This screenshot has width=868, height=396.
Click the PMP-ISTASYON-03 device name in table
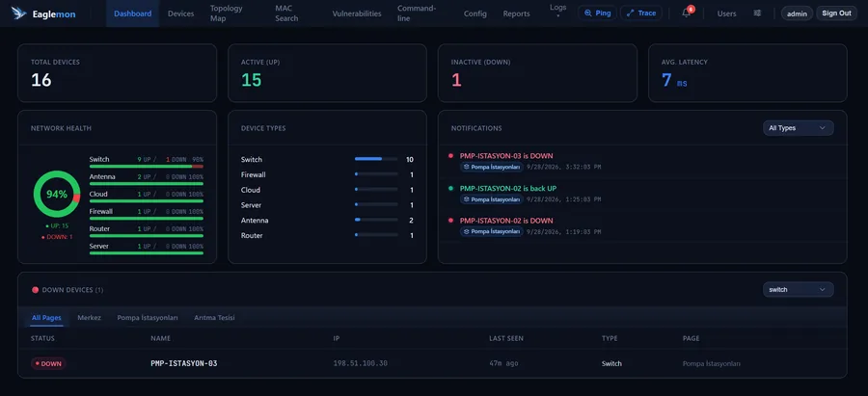tap(184, 364)
